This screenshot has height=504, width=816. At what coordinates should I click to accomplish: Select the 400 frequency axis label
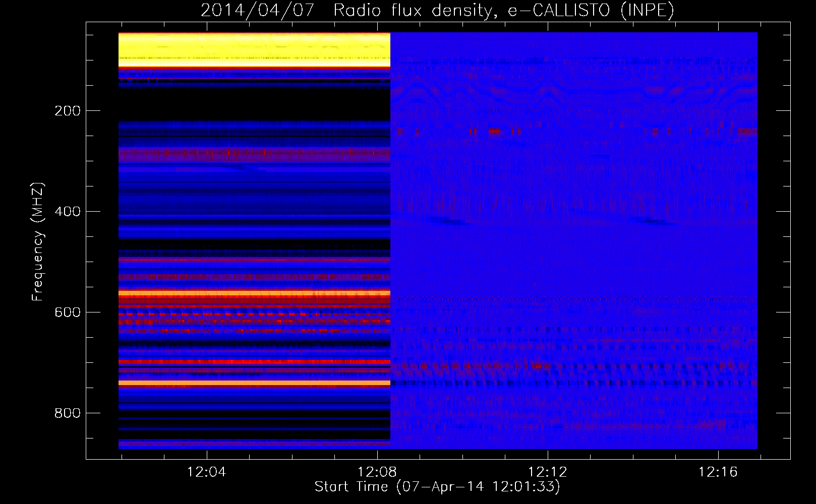pos(68,212)
